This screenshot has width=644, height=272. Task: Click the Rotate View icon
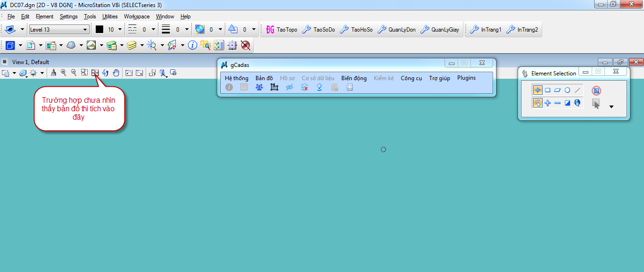click(105, 73)
